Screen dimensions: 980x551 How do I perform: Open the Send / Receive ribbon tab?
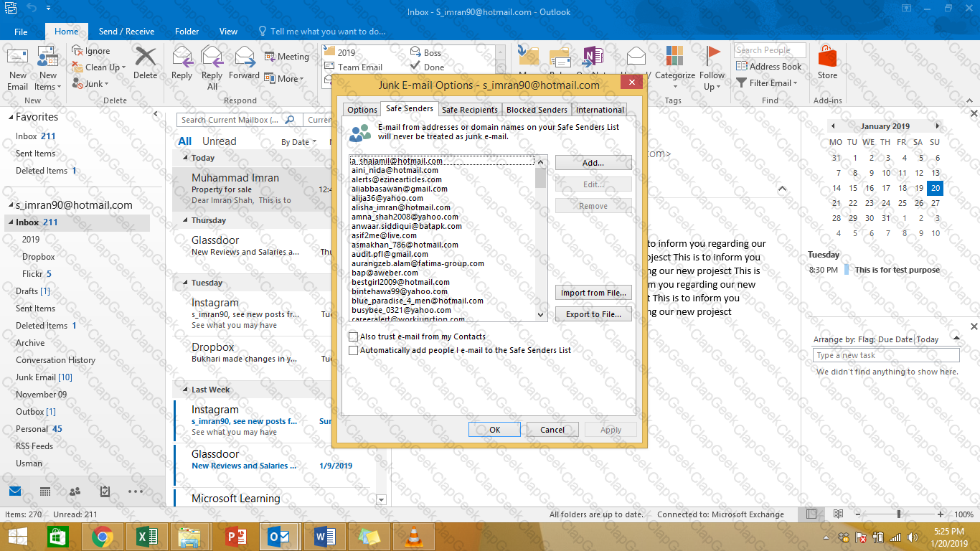click(126, 32)
